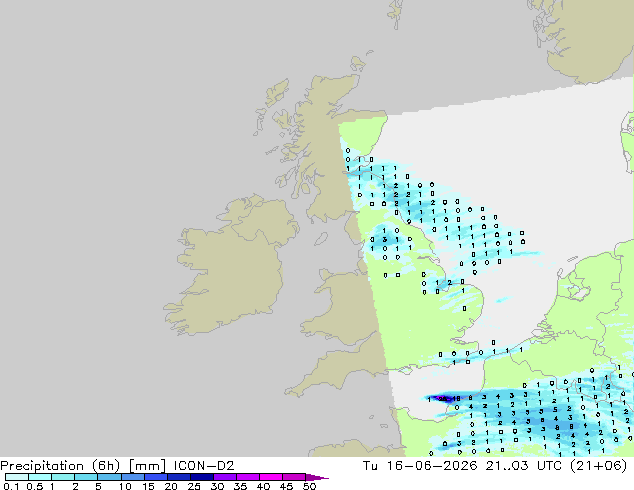Click legend value label '10'
634x490 pixels.
125,486
